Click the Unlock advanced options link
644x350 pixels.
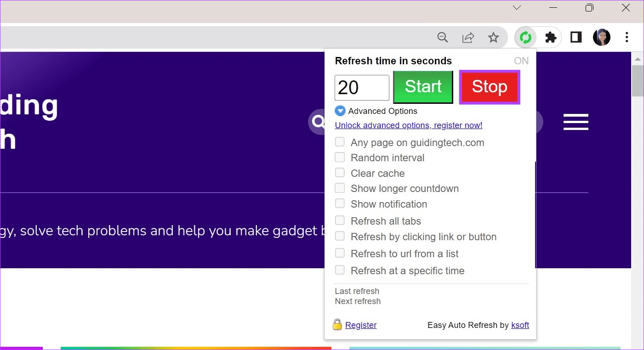tap(408, 125)
